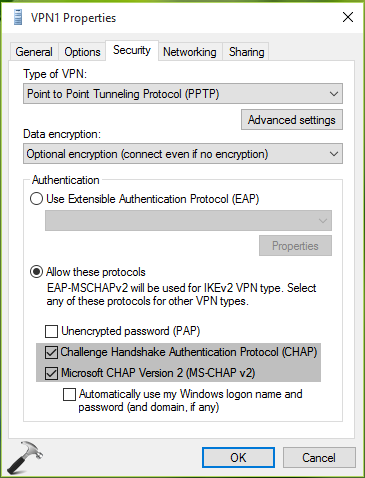Open the Sharing tab
Screen dimensions: 365x478
(x=246, y=52)
